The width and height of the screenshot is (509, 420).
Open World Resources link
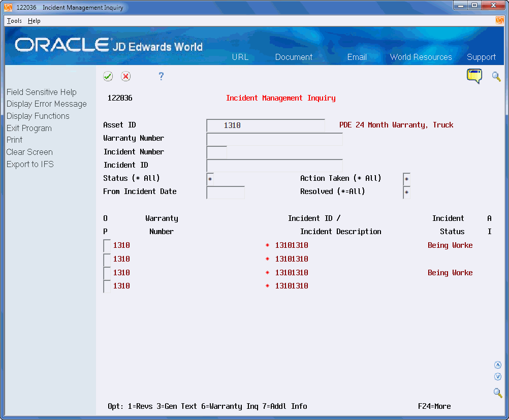421,57
